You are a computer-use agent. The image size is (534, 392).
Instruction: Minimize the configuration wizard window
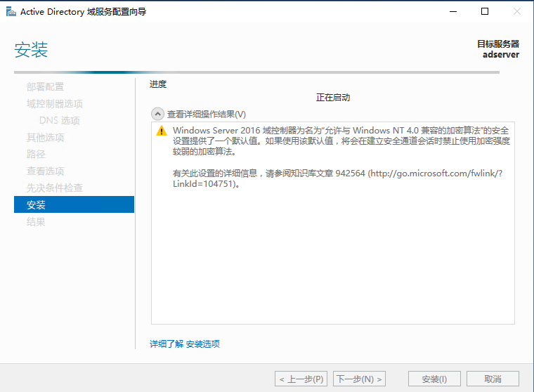pyautogui.click(x=451, y=11)
